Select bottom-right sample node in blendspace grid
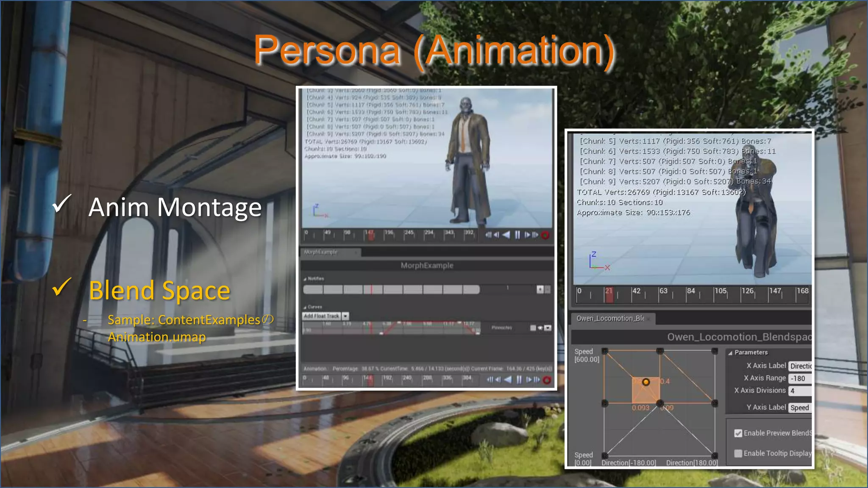The width and height of the screenshot is (868, 488). coord(715,456)
